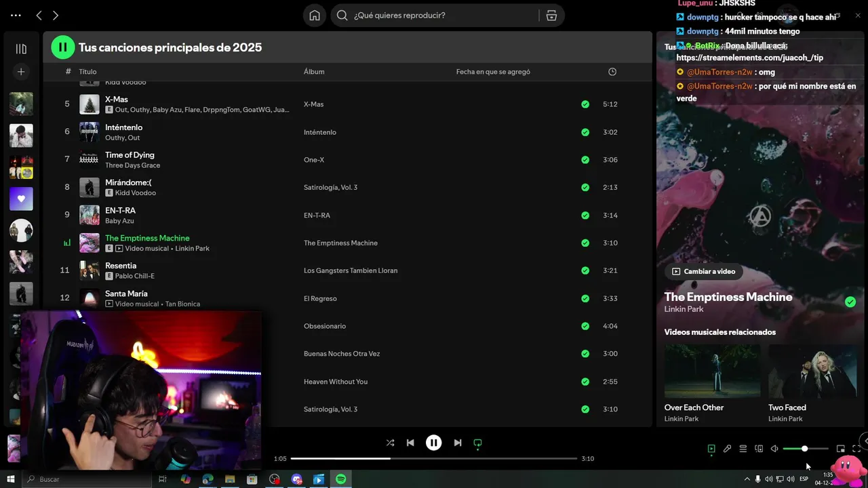
Task: Open Task View on the taskbar
Action: coord(163,479)
